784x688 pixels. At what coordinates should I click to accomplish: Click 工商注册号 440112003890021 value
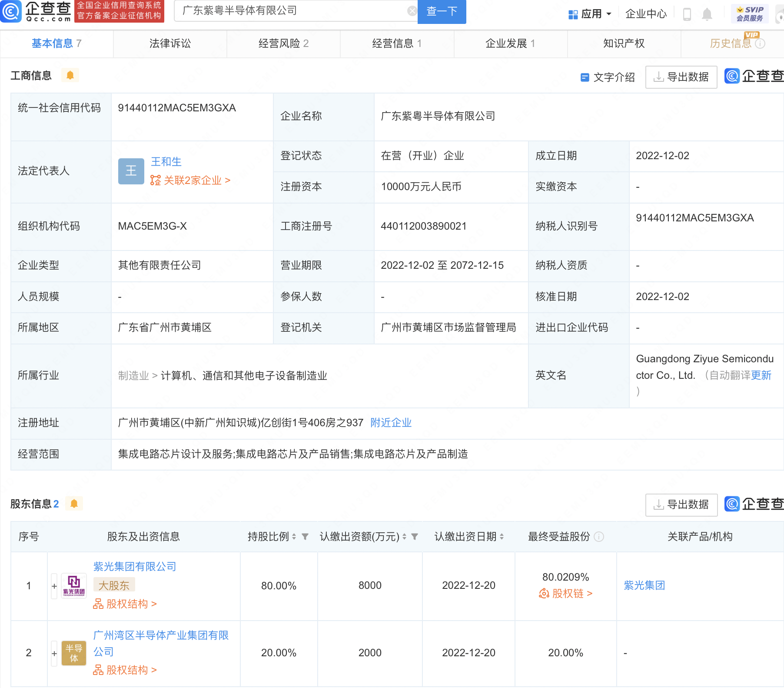(x=424, y=226)
